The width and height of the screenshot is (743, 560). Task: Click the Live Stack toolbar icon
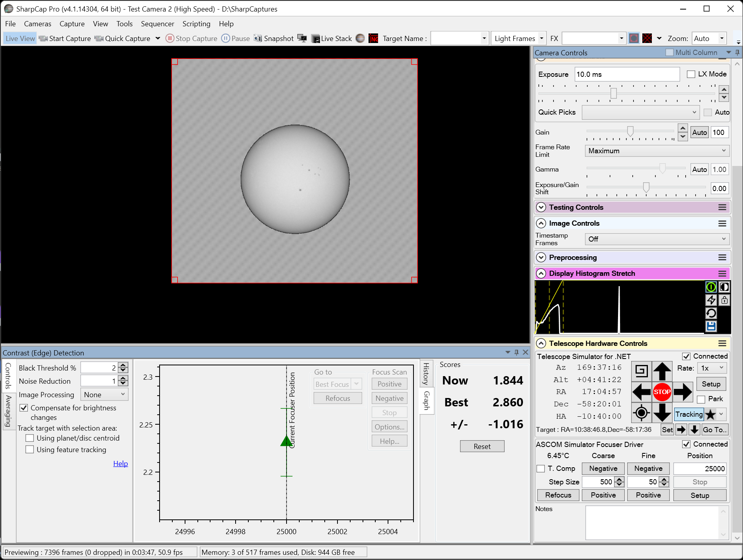[316, 39]
